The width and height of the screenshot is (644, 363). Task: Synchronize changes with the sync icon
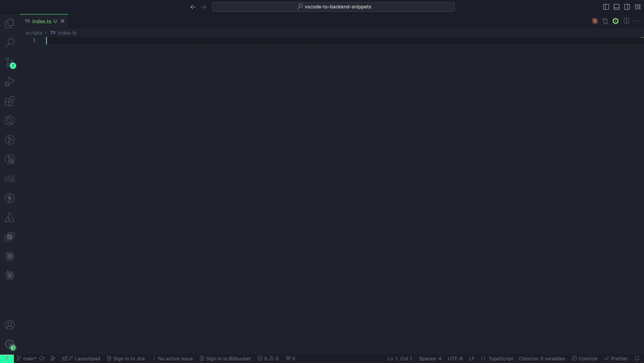coord(42,359)
